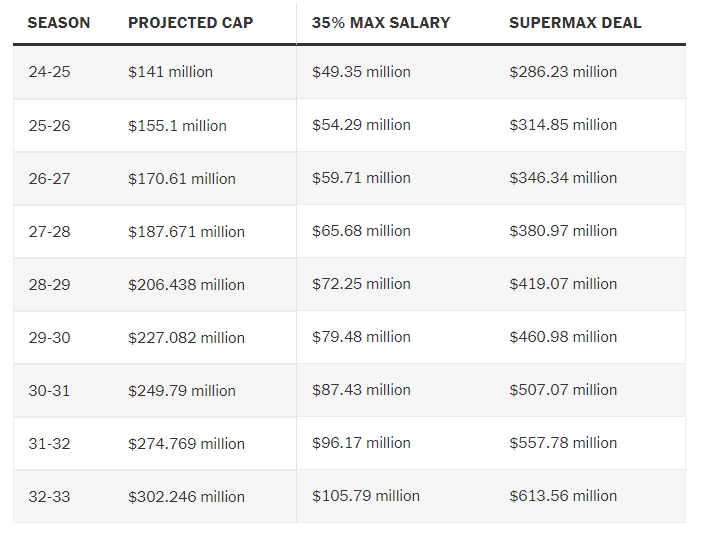The image size is (701, 543).
Task: Select the 25-26 season row label
Action: pos(49,126)
